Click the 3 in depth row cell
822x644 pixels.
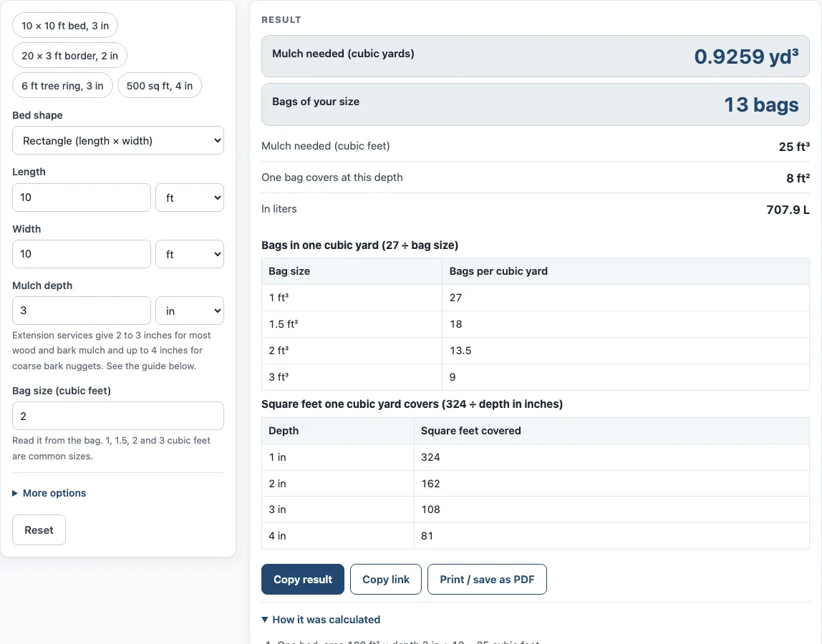click(x=338, y=509)
